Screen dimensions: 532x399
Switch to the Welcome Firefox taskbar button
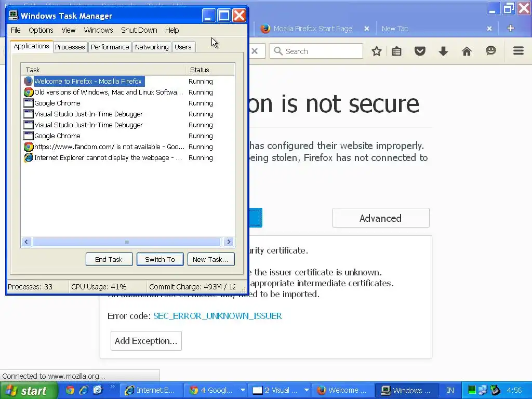pyautogui.click(x=344, y=391)
